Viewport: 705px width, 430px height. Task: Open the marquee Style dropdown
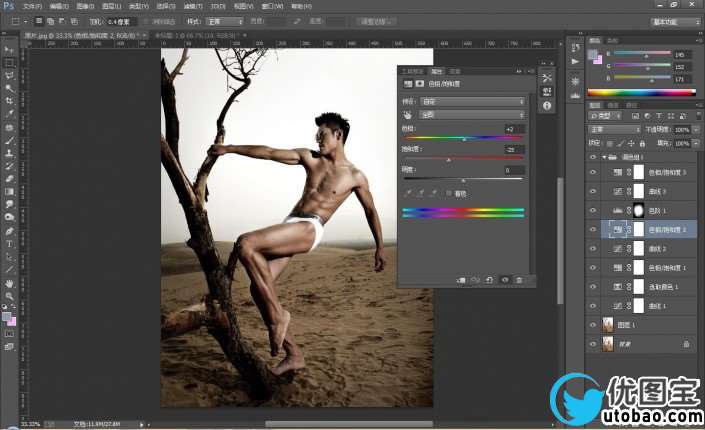[x=224, y=21]
